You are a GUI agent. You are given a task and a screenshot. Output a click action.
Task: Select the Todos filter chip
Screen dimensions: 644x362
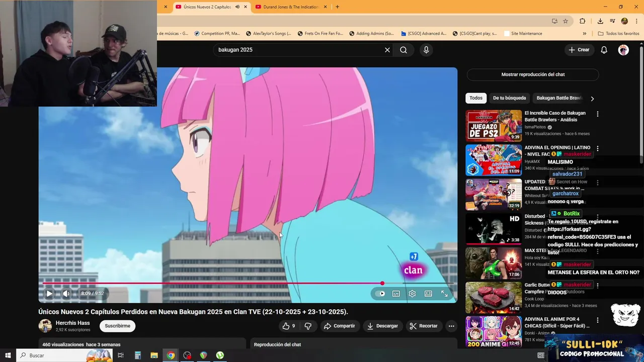pyautogui.click(x=476, y=98)
